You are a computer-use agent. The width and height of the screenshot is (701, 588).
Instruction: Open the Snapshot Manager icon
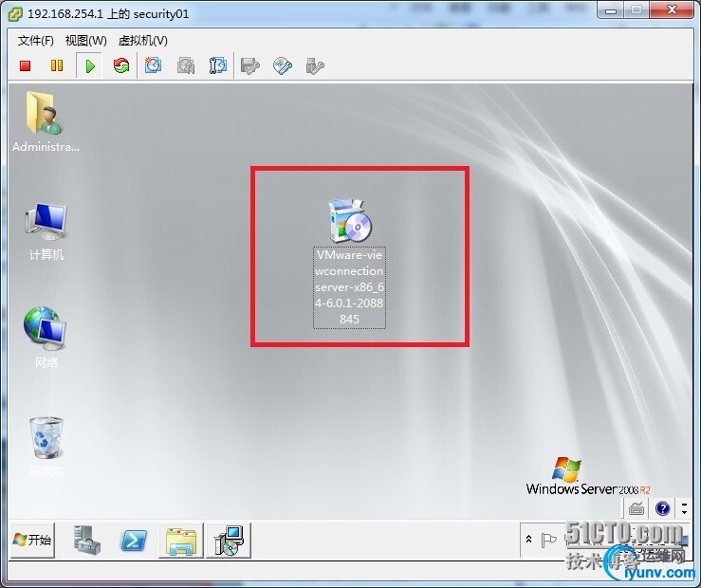coord(218,65)
